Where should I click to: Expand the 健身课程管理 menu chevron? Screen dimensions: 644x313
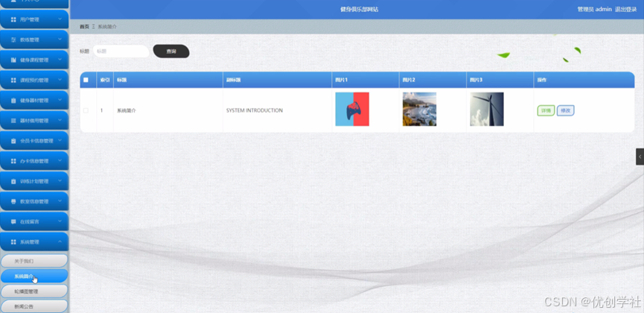pyautogui.click(x=60, y=60)
